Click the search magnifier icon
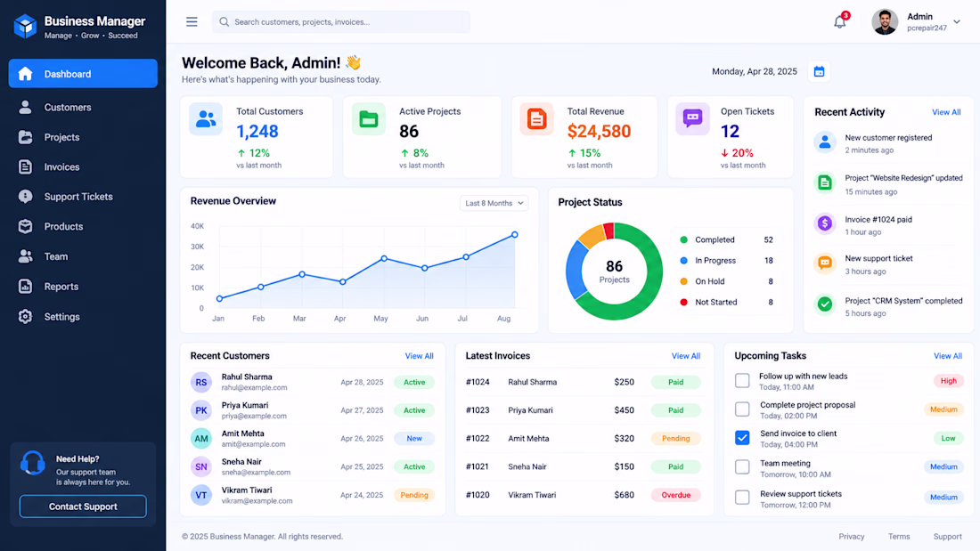 (224, 22)
